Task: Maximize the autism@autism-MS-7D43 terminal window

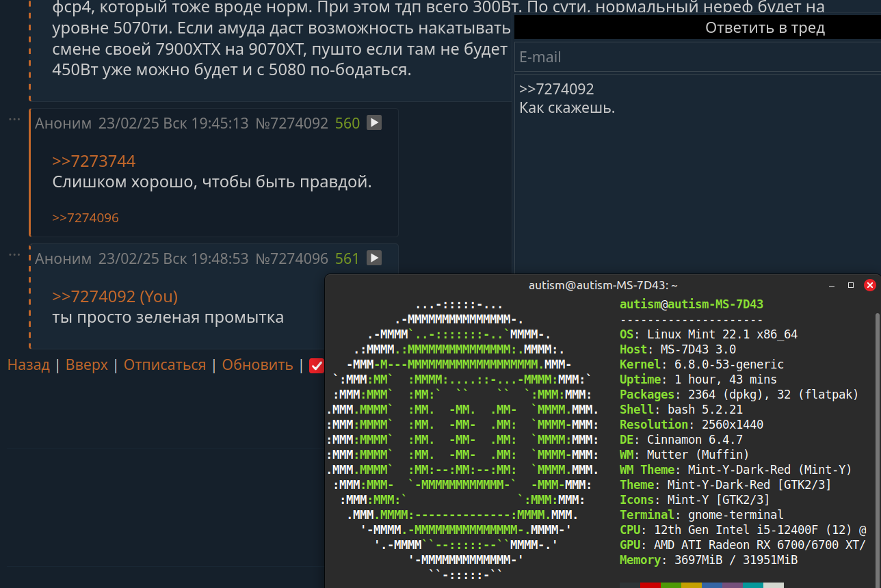Action: coord(851,285)
